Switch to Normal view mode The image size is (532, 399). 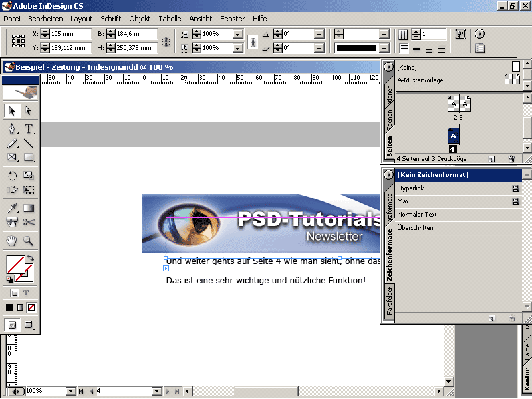pyautogui.click(x=12, y=325)
